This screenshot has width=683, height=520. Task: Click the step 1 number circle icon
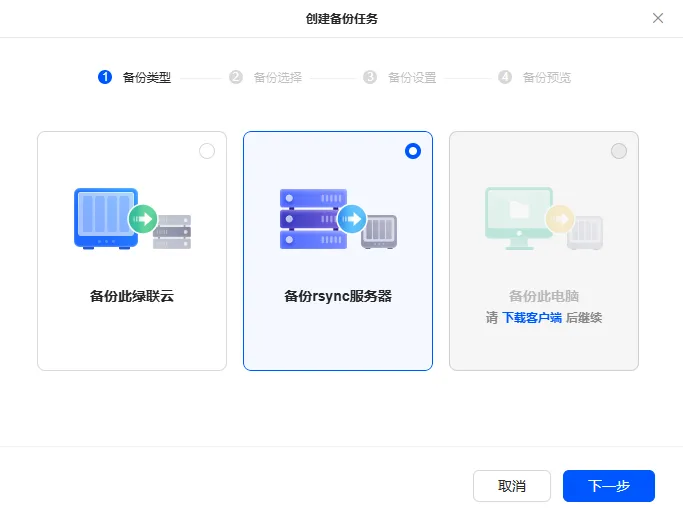[105, 77]
